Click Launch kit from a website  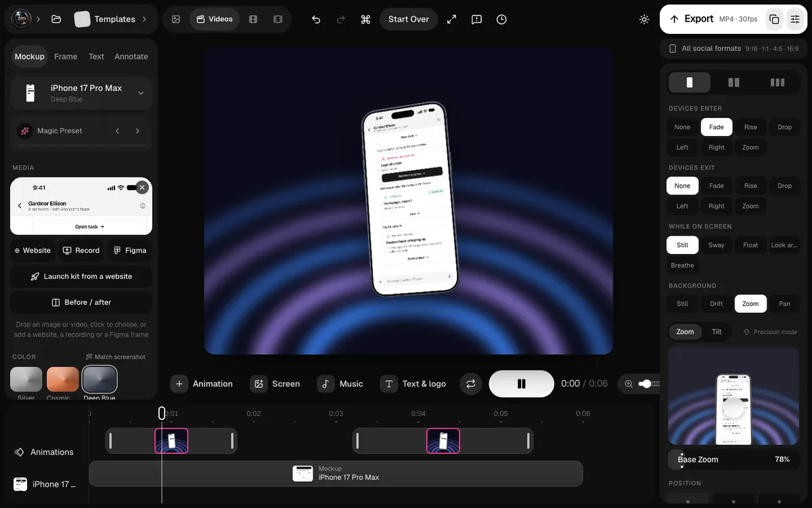point(81,276)
